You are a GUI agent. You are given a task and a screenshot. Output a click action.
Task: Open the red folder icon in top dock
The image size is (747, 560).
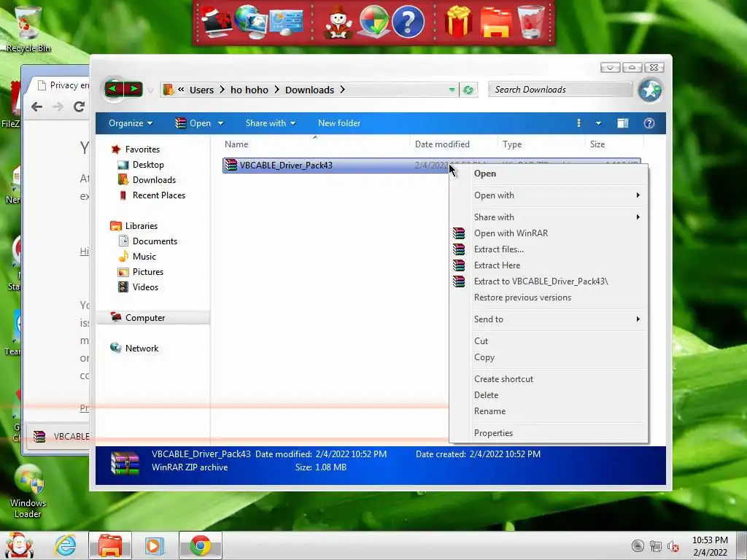[x=495, y=21]
